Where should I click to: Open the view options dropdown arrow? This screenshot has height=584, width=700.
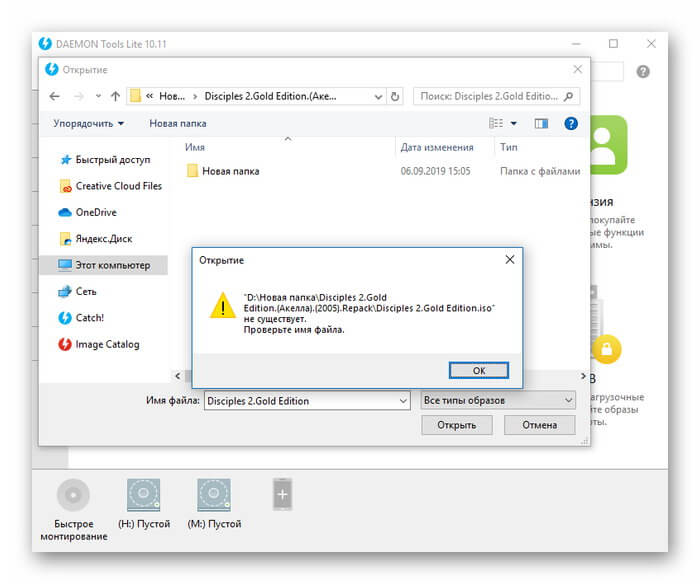[513, 124]
